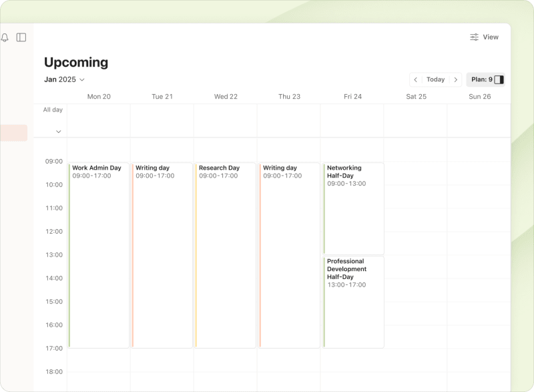Select the Research Day event on Wednesday

click(x=226, y=254)
